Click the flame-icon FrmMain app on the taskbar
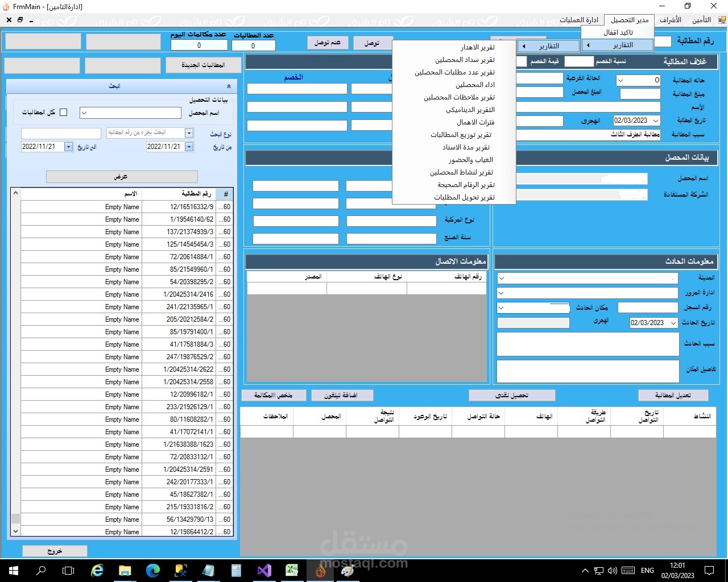728x582 pixels. coord(320,571)
